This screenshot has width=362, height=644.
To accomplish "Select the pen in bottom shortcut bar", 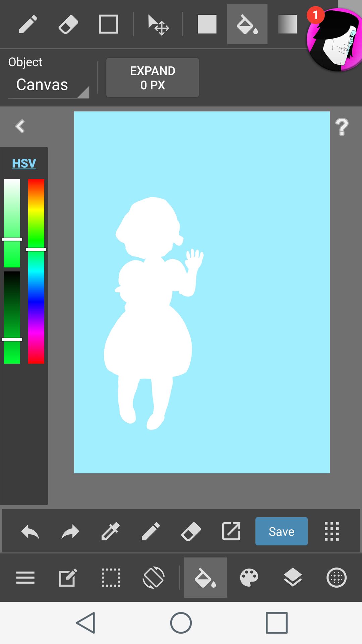I will click(151, 532).
